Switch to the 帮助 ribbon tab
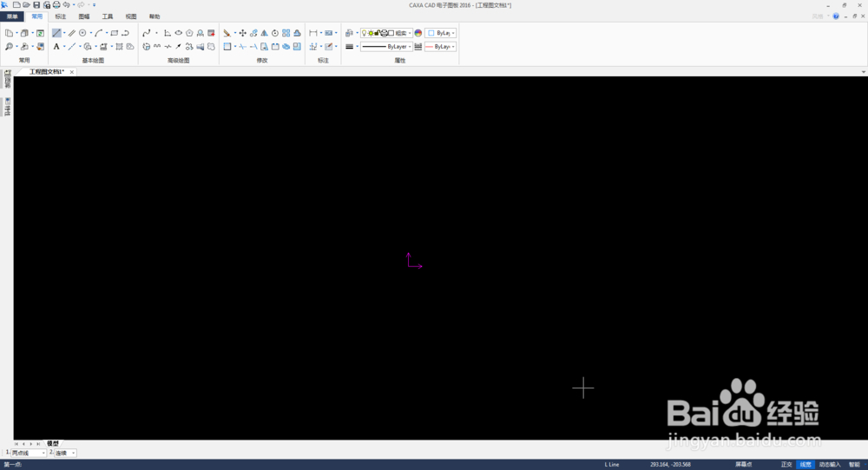The height and width of the screenshot is (470, 868). pos(155,16)
